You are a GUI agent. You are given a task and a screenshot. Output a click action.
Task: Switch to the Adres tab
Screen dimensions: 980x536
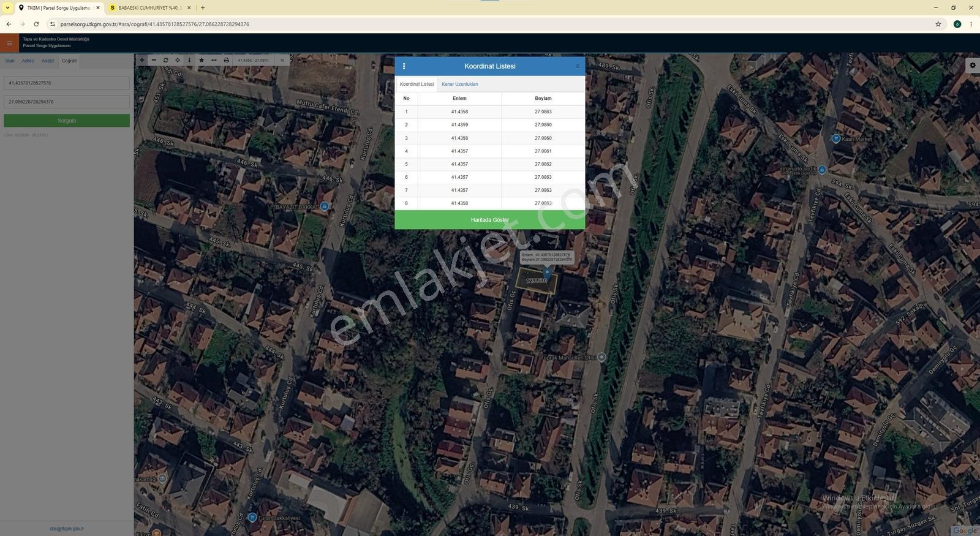[28, 61]
